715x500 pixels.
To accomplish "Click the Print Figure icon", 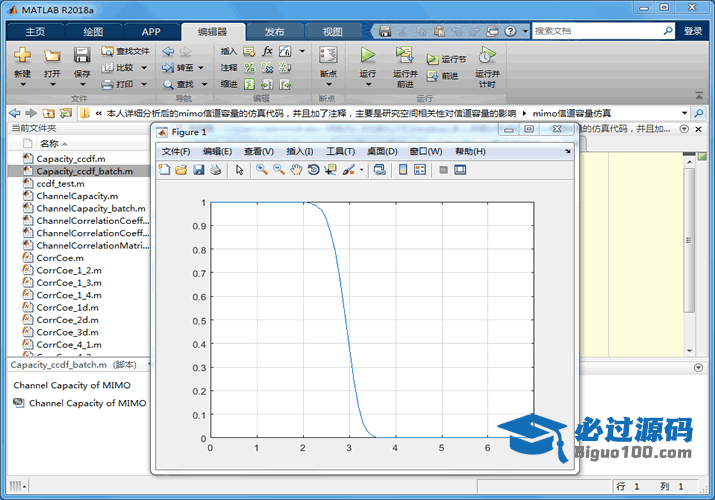I will pos(215,170).
